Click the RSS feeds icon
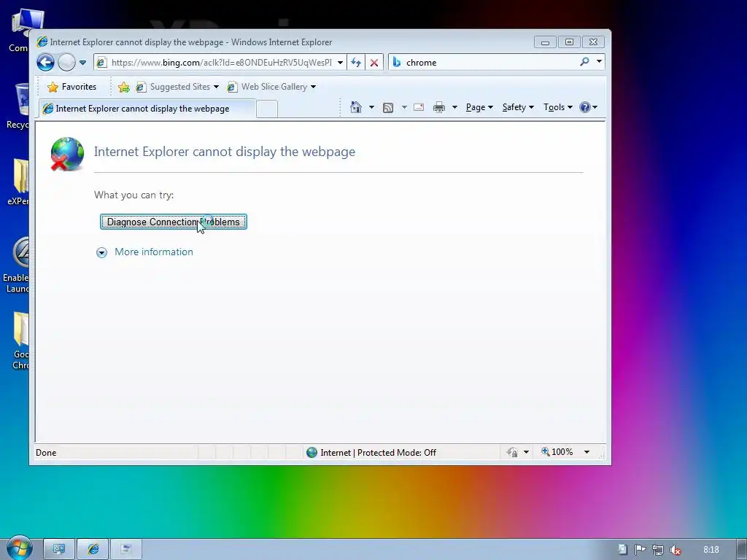This screenshot has width=747, height=560. click(x=388, y=108)
